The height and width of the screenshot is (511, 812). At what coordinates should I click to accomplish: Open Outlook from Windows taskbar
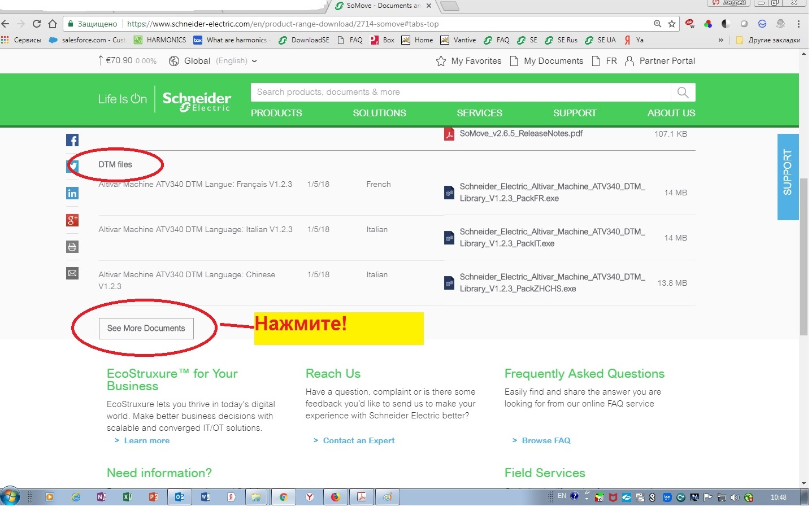(x=180, y=497)
